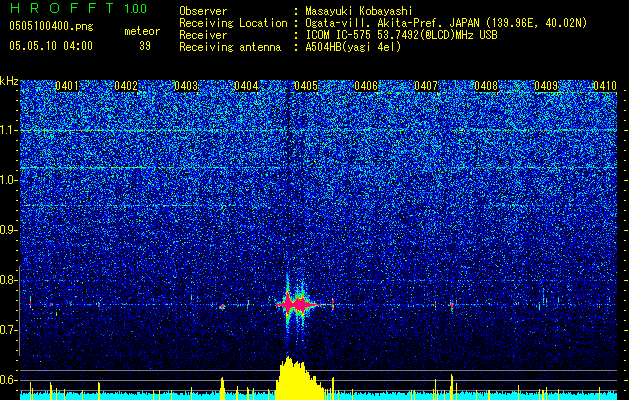This screenshot has width=629, height=400.
Task: Click the 'Observer' field label
Action: click(x=203, y=11)
